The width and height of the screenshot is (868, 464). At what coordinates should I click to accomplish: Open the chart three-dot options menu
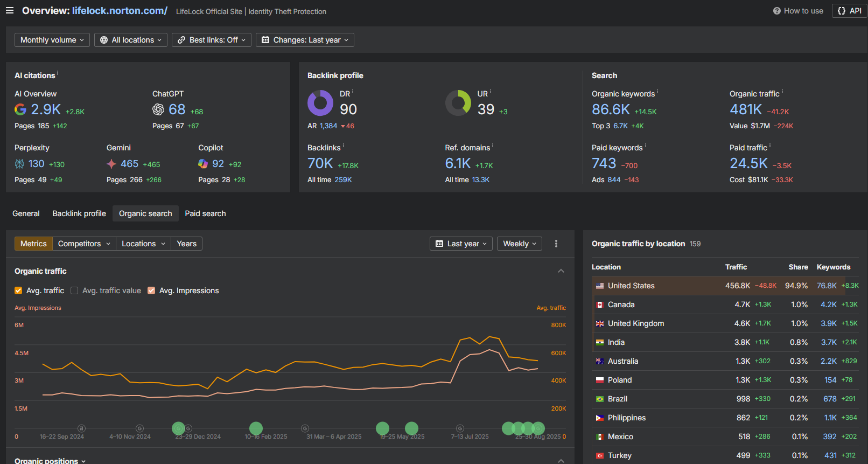tap(556, 244)
